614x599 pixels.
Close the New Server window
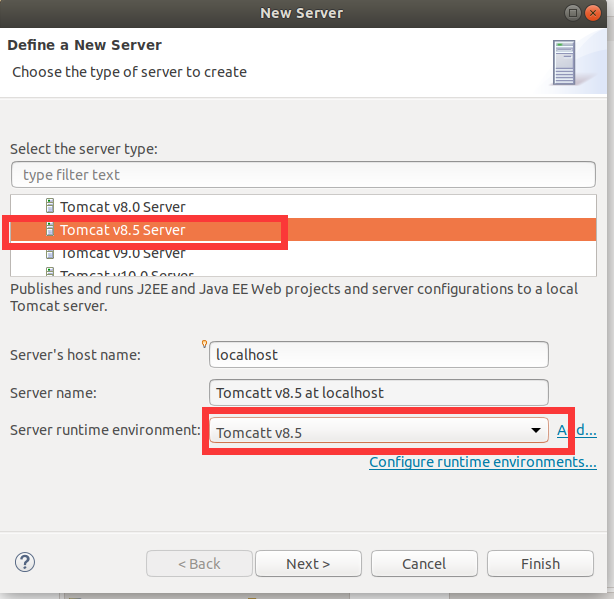pyautogui.click(x=593, y=13)
